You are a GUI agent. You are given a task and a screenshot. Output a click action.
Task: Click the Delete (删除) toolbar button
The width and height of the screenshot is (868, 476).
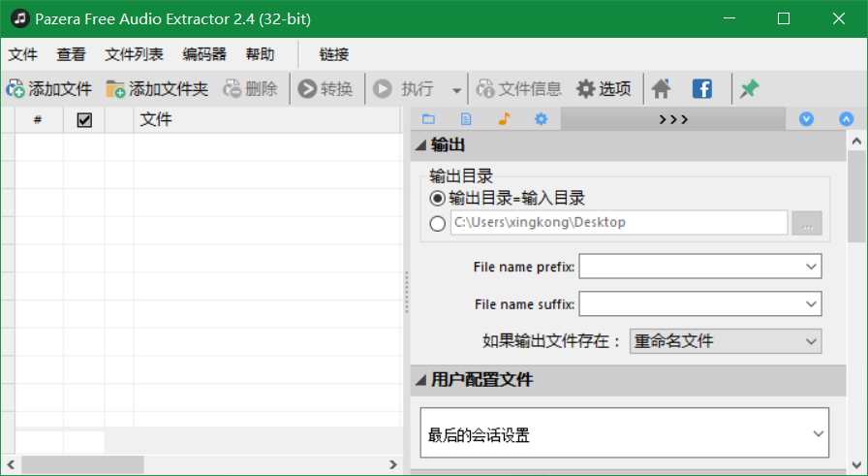pyautogui.click(x=250, y=88)
